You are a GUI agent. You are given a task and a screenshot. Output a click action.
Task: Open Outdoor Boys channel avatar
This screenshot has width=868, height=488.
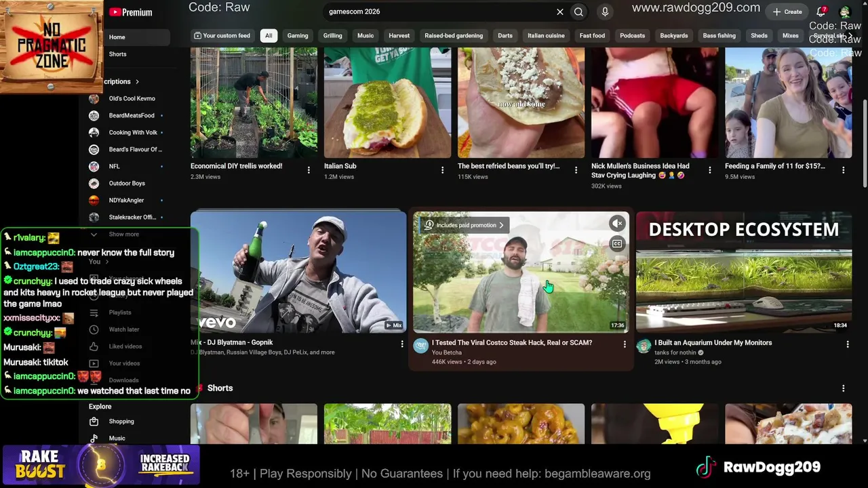click(x=94, y=183)
